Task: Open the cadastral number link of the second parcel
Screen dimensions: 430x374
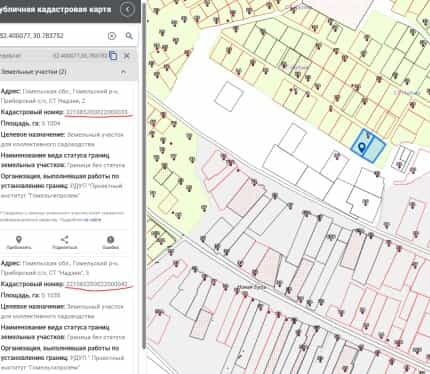Action: tap(96, 284)
